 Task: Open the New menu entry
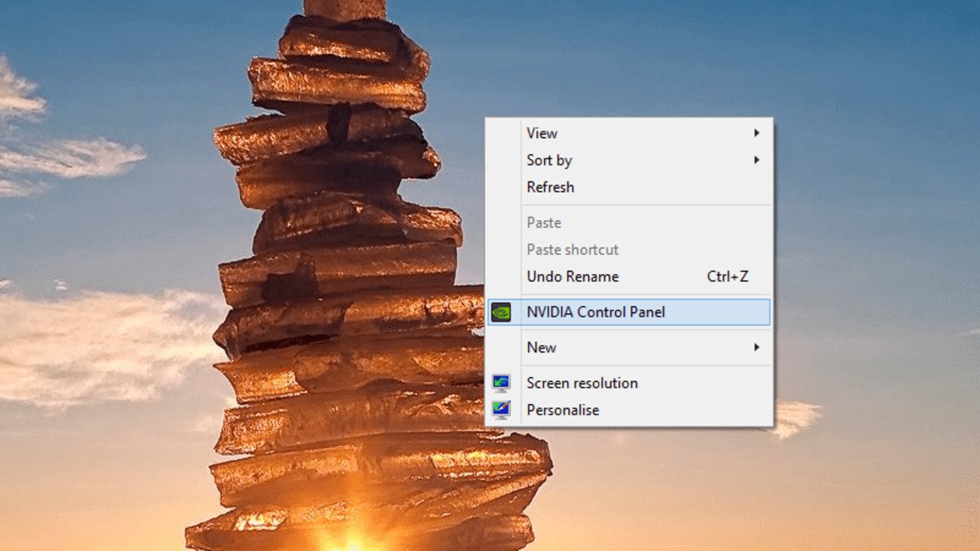(629, 347)
